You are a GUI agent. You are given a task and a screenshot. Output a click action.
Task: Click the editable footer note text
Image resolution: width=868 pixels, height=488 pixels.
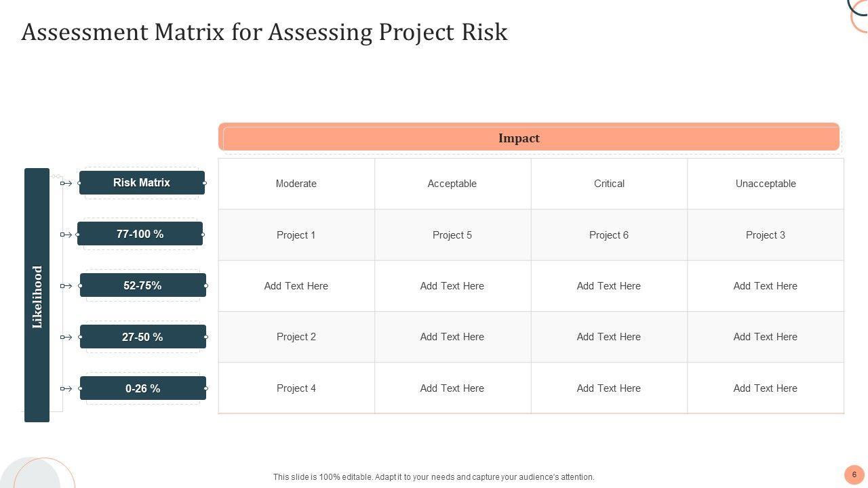click(434, 477)
